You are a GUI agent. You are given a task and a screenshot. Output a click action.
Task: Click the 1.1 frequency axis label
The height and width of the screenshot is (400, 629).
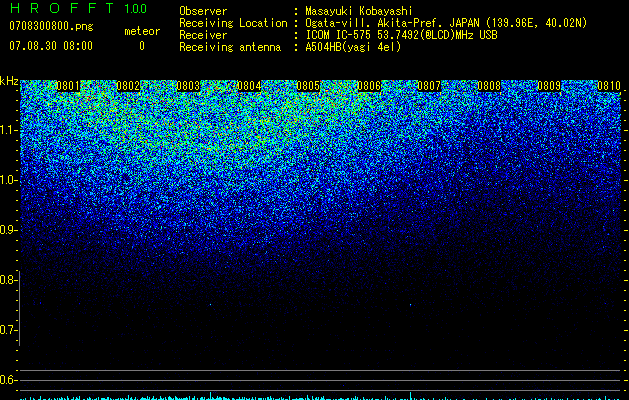point(9,130)
